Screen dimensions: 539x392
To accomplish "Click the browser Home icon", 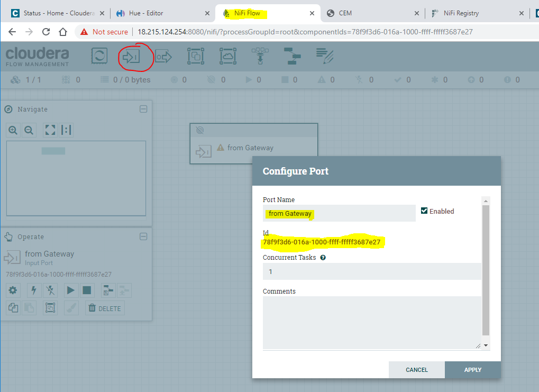I will [x=62, y=32].
